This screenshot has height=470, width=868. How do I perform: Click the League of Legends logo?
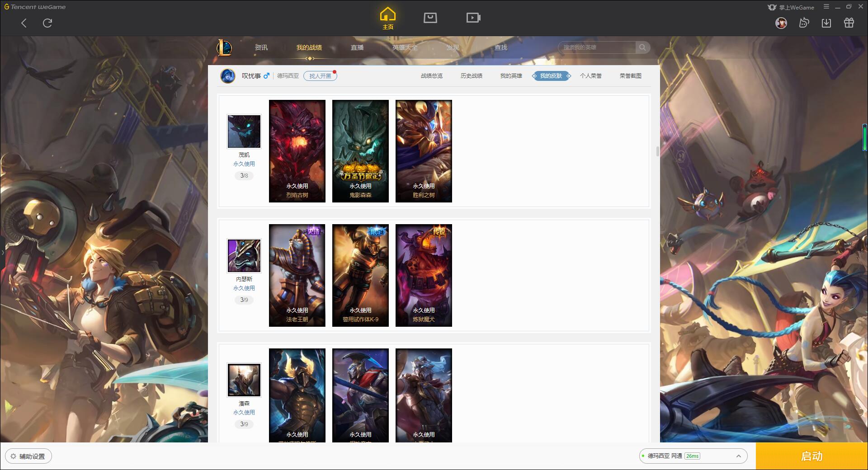225,47
